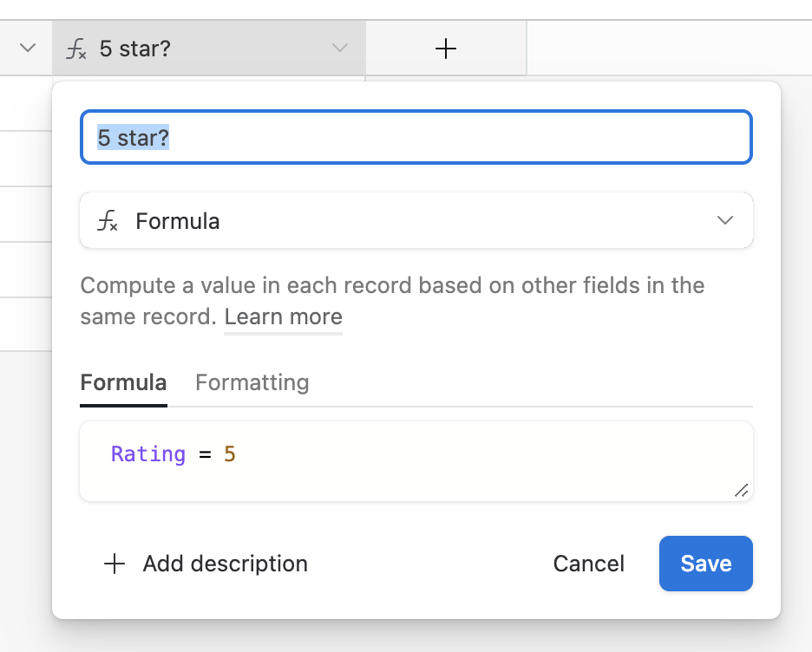The height and width of the screenshot is (652, 812).
Task: Cancel the field editing dialog
Action: pos(589,564)
